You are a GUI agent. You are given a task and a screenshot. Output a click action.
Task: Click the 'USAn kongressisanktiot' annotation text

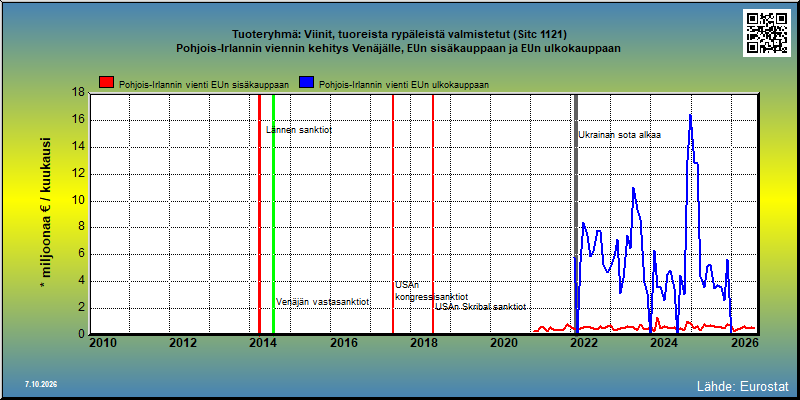[x=431, y=291]
